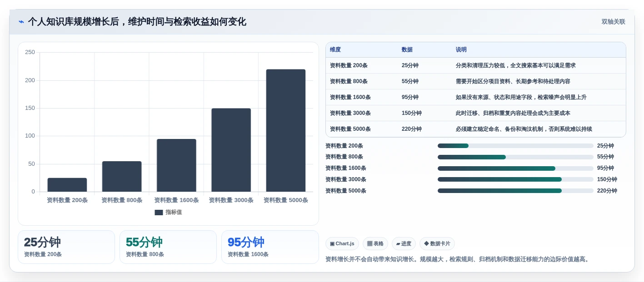
Task: Select the bar for 资料数量 1600条
Action: [176, 165]
